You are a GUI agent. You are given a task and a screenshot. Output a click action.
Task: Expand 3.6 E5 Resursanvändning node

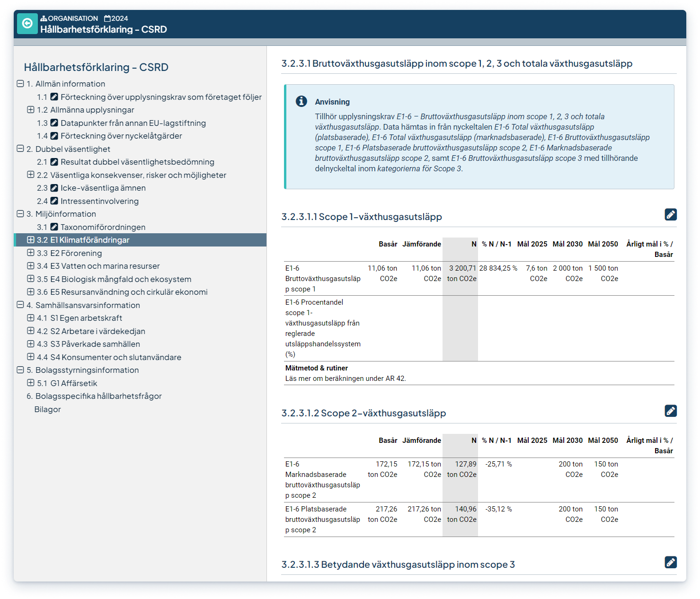point(31,291)
